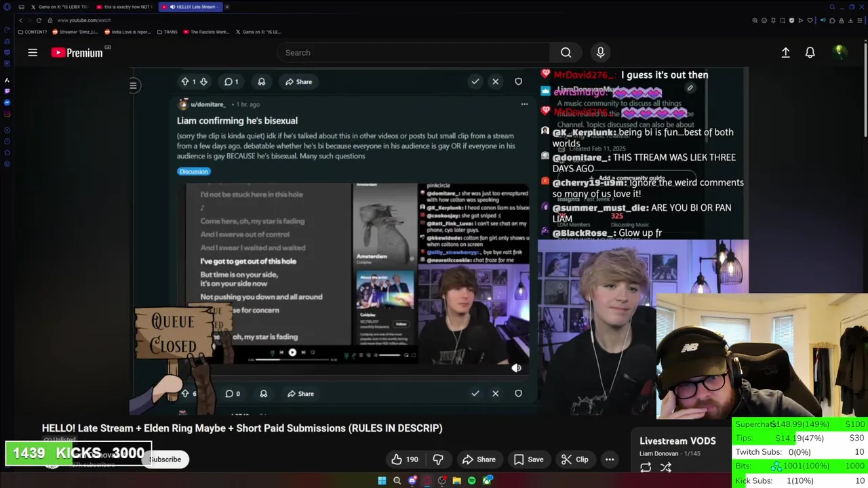The height and width of the screenshot is (488, 868).
Task: Open the TRANS bookmarks folder
Action: 169,32
